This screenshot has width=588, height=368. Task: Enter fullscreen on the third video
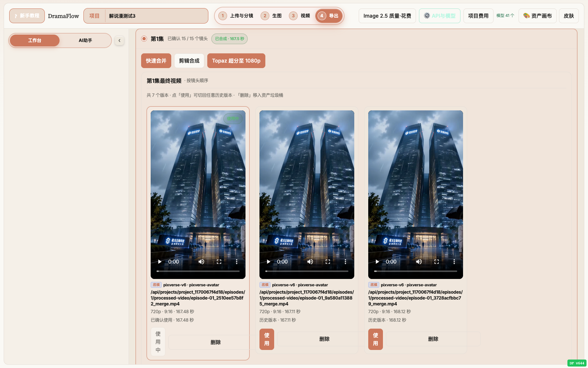click(x=437, y=262)
